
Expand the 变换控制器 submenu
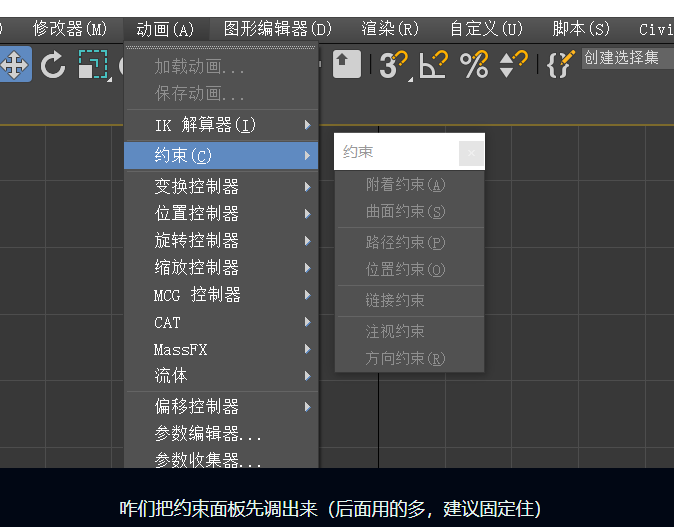(221, 187)
